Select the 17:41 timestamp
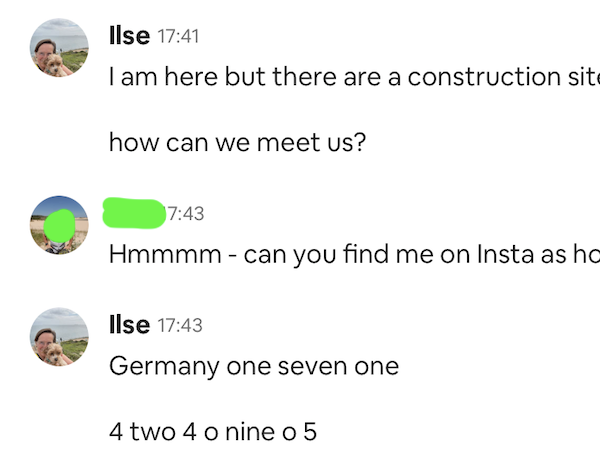The height and width of the screenshot is (465, 600). [178, 37]
